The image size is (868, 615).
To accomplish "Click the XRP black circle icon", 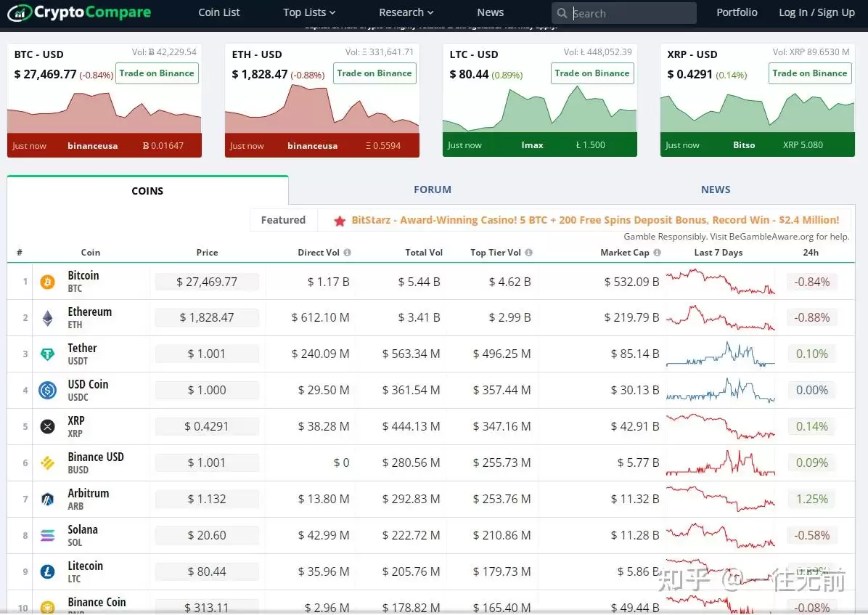I will coord(47,427).
